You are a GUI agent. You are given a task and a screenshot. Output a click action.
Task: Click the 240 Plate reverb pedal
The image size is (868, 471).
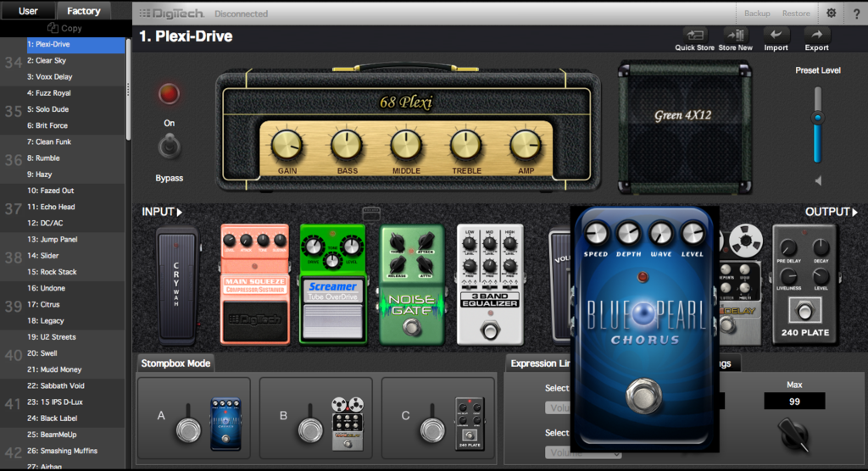(x=805, y=284)
